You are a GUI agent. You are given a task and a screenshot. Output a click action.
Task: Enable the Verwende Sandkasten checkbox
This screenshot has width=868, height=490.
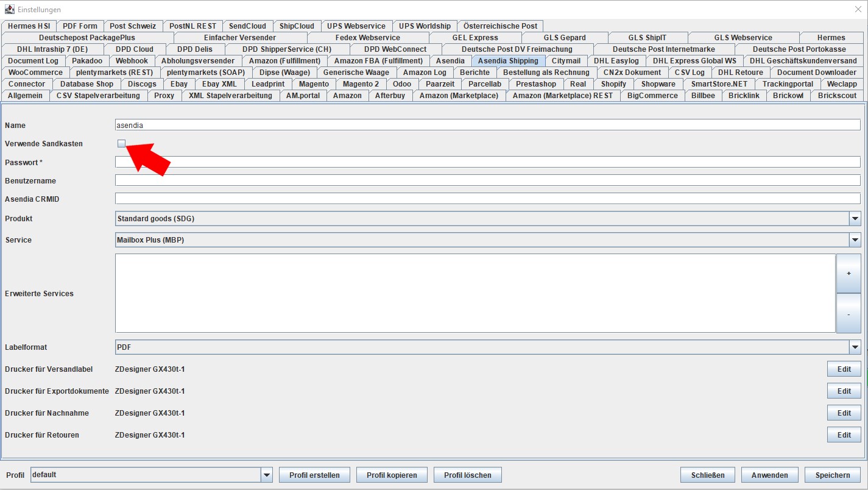tap(122, 143)
